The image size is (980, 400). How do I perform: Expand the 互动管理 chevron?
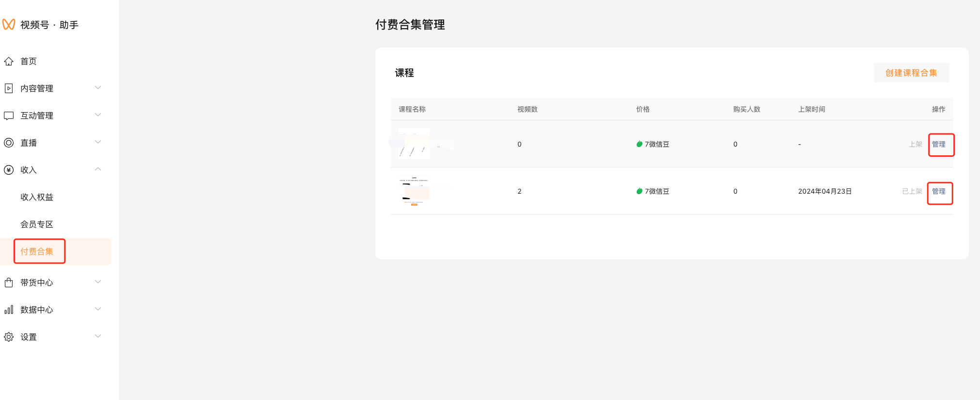pos(98,115)
